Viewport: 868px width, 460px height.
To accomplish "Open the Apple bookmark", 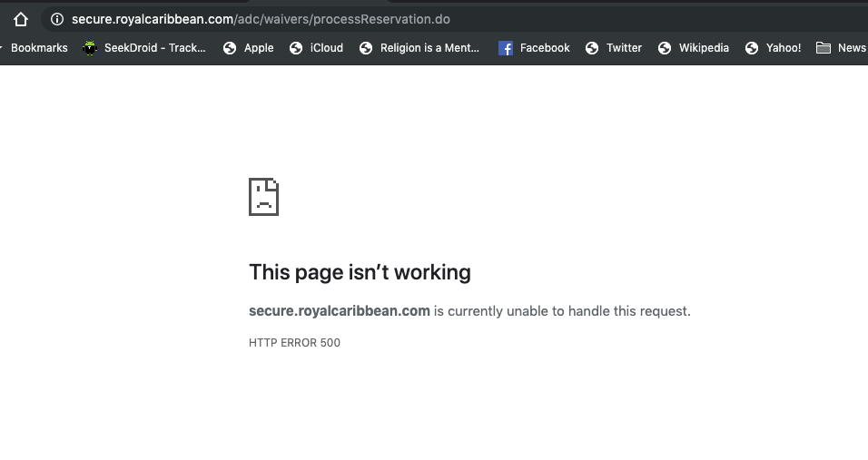I will coord(248,48).
